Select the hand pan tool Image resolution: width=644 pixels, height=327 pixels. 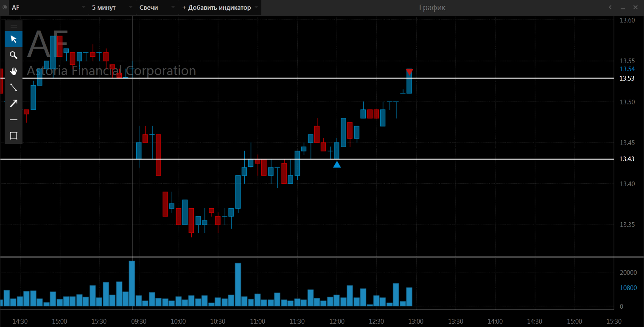(x=14, y=71)
